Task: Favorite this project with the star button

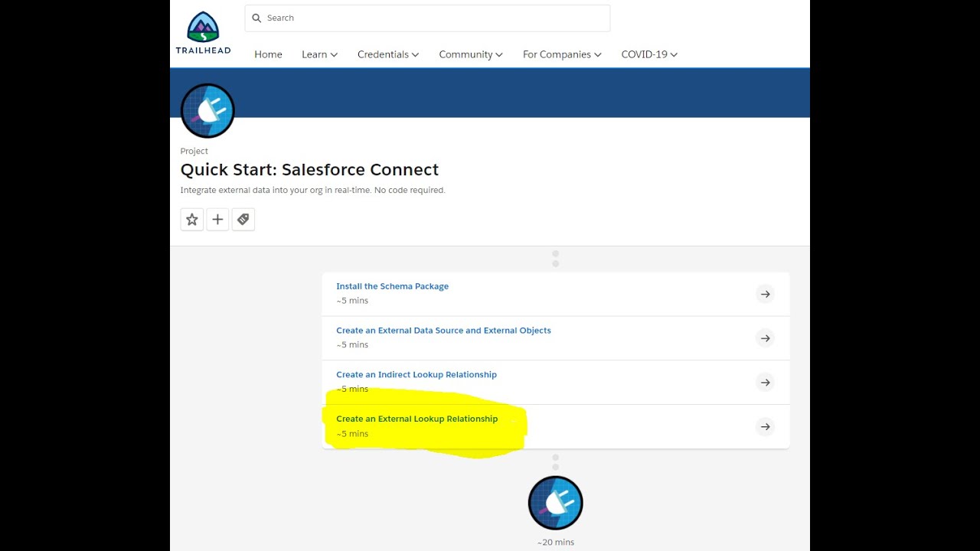Action: [192, 220]
